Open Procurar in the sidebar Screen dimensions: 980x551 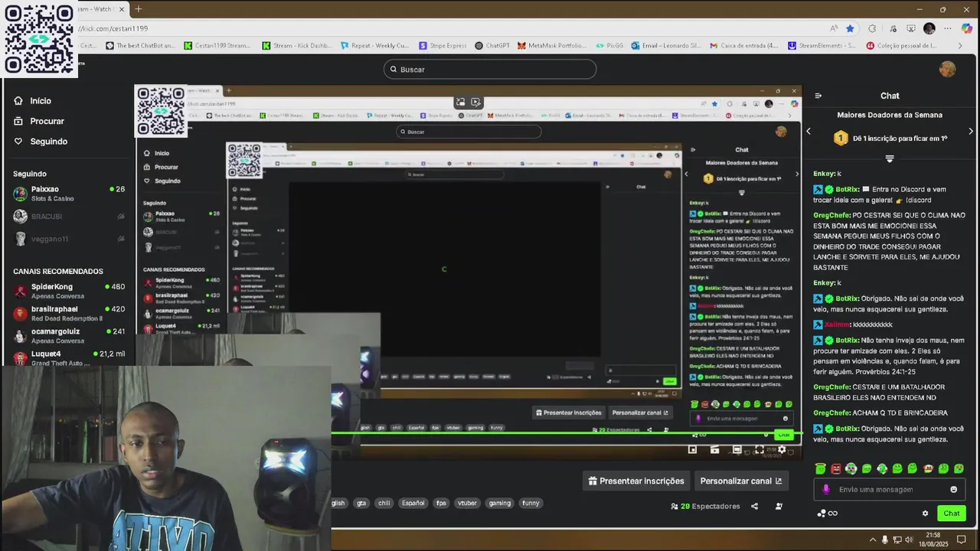[39, 121]
